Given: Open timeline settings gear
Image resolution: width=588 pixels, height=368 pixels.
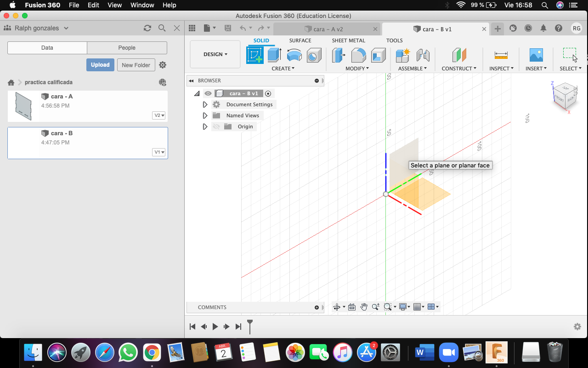Looking at the screenshot, I should click(577, 327).
